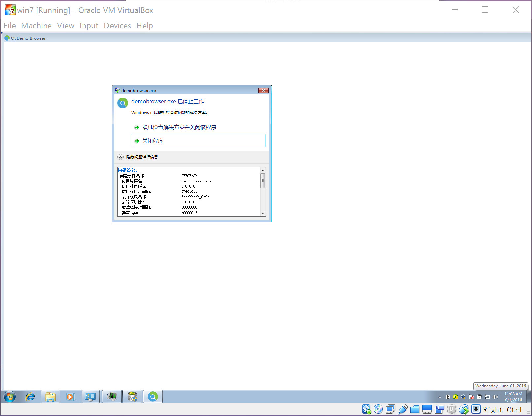Click the Qt Demo Browser window title
Image resolution: width=532 pixels, height=416 pixels.
(28, 38)
